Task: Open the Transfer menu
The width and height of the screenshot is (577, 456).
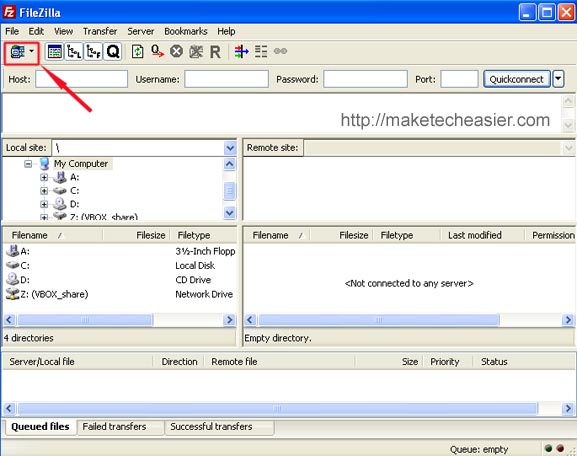Action: pos(100,31)
